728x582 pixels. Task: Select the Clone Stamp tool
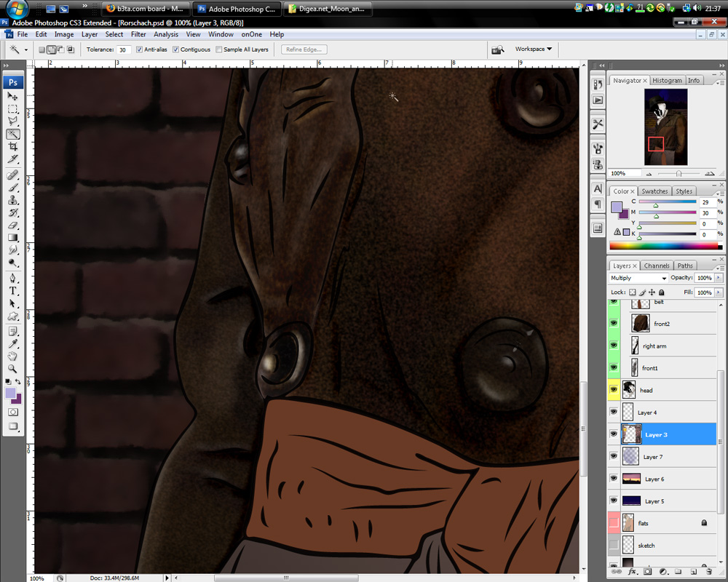(12, 200)
